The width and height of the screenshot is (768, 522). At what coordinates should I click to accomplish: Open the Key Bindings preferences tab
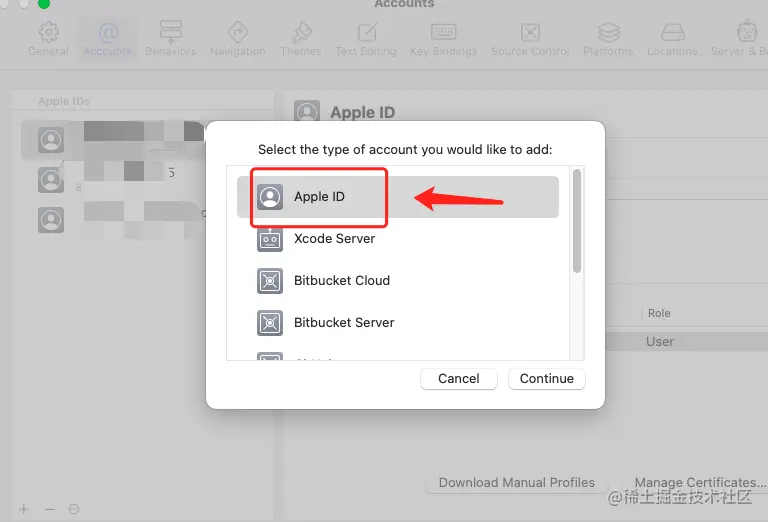point(443,39)
